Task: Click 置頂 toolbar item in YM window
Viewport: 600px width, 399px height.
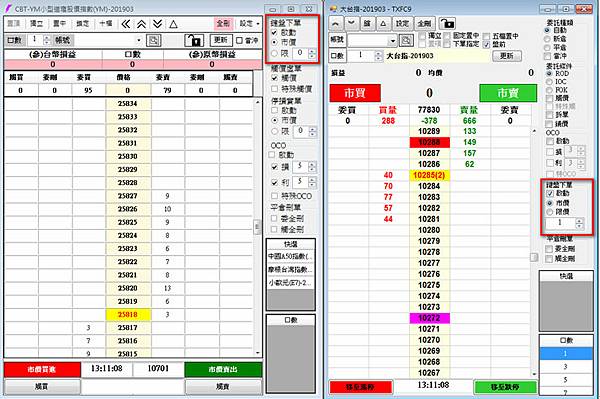Action: [13, 24]
